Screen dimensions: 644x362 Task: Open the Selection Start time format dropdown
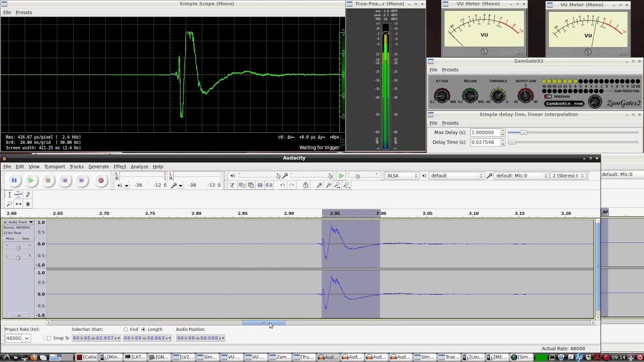pos(118,338)
